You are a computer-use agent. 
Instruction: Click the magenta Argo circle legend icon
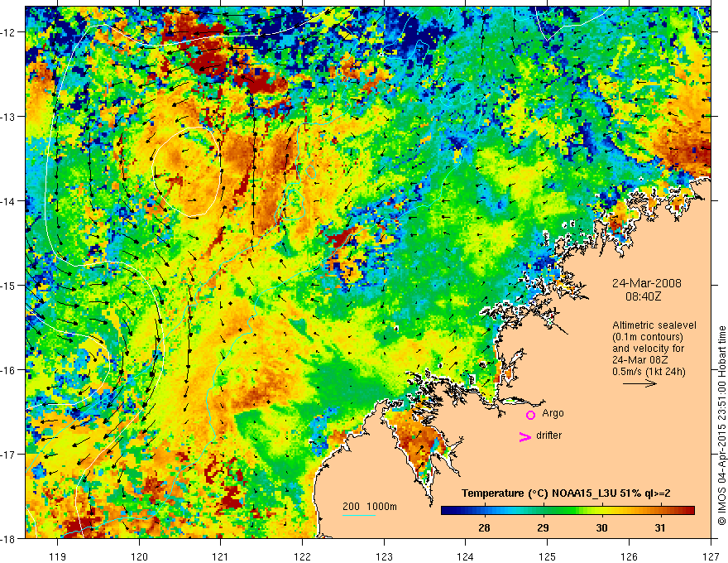click(x=530, y=415)
